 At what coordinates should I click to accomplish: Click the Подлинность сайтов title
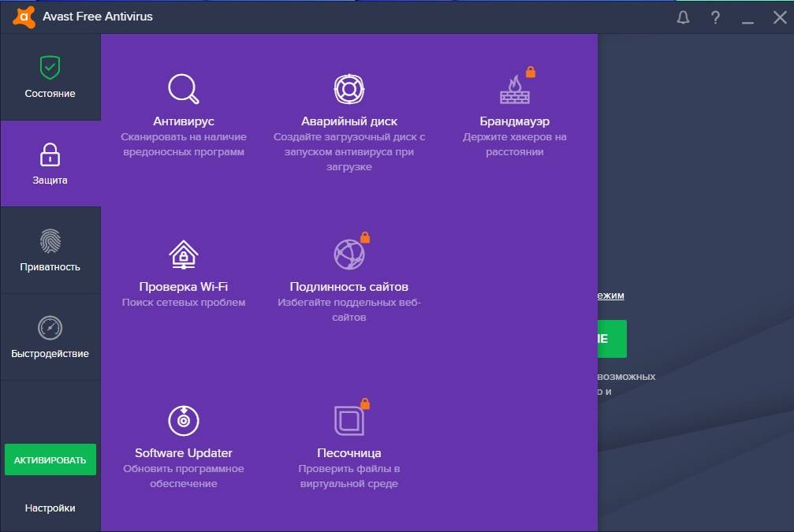pos(349,287)
